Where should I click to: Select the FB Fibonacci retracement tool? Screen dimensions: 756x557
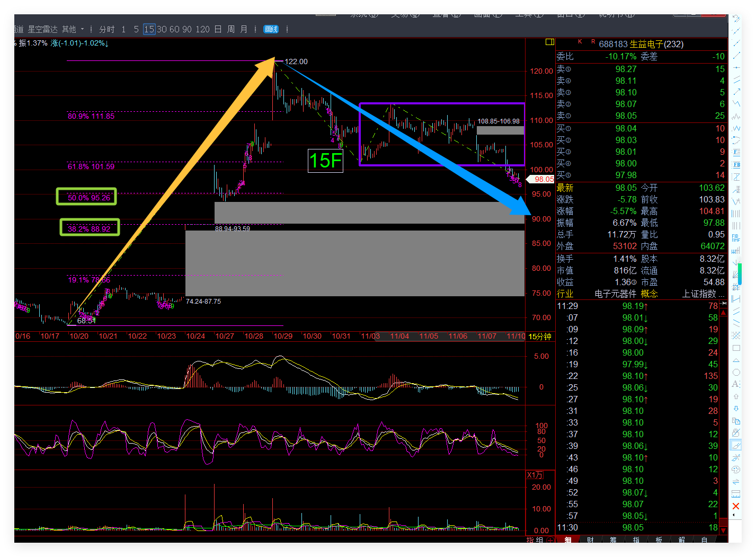click(x=736, y=165)
